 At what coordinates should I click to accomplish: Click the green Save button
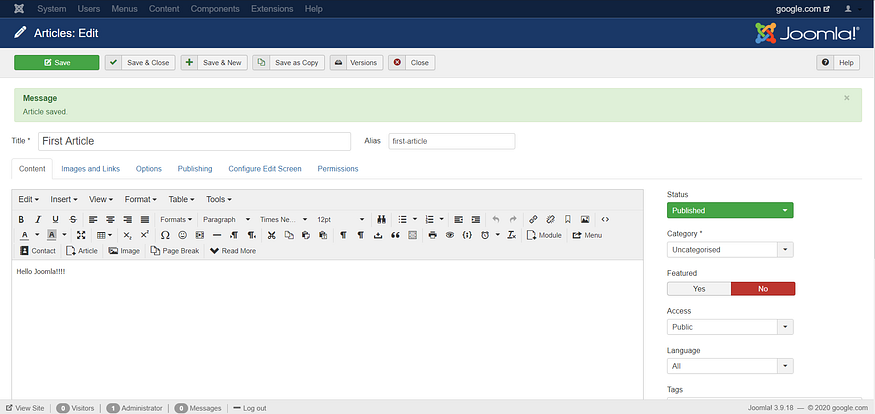click(56, 62)
